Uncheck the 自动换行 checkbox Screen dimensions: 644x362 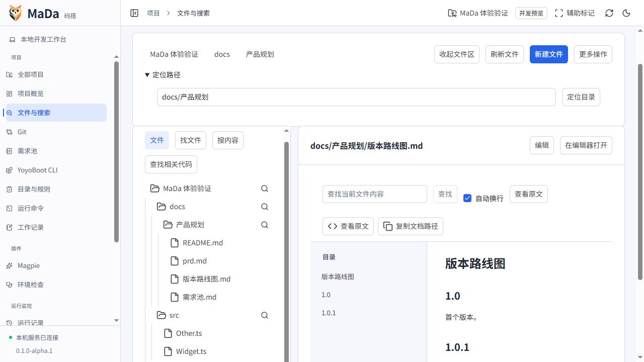[x=467, y=198]
